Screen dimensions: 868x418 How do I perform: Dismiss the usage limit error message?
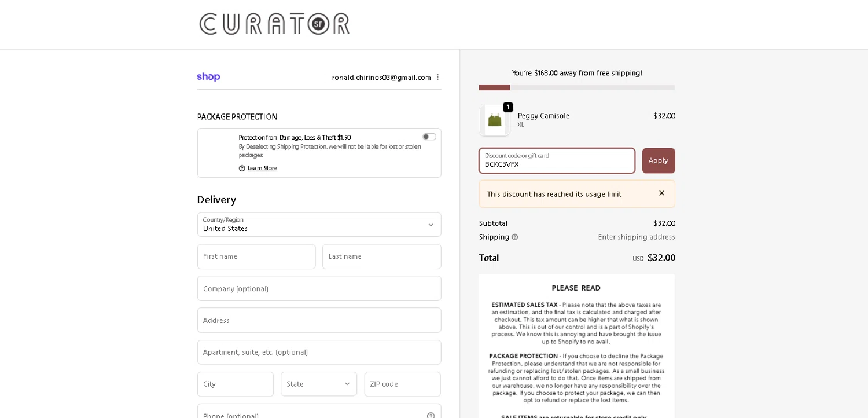(661, 193)
